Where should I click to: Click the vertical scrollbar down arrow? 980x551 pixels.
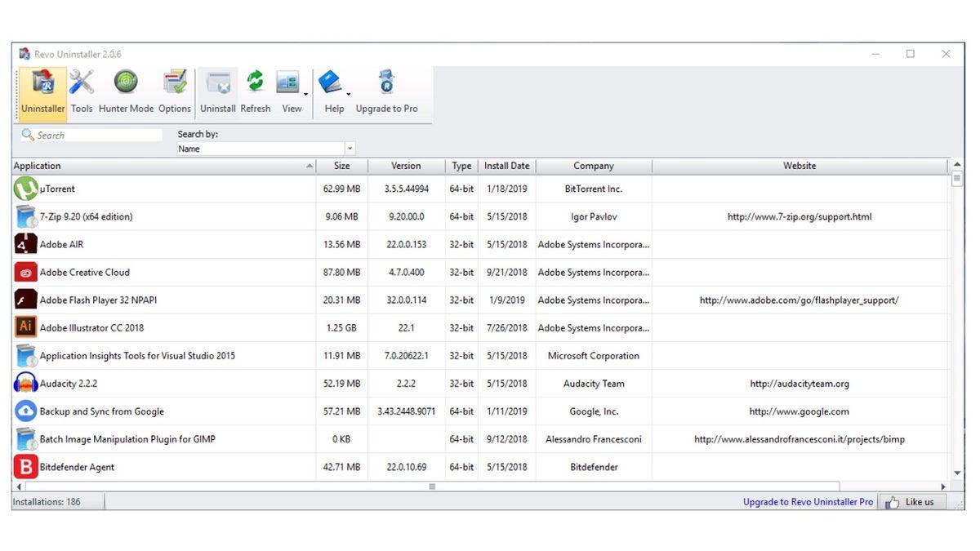pos(957,473)
